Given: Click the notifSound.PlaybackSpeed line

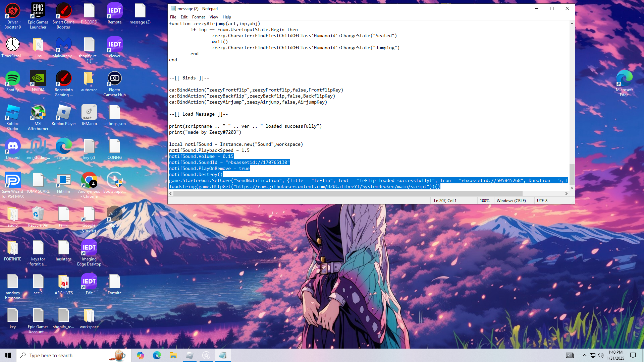Looking at the screenshot, I should coord(209,150).
